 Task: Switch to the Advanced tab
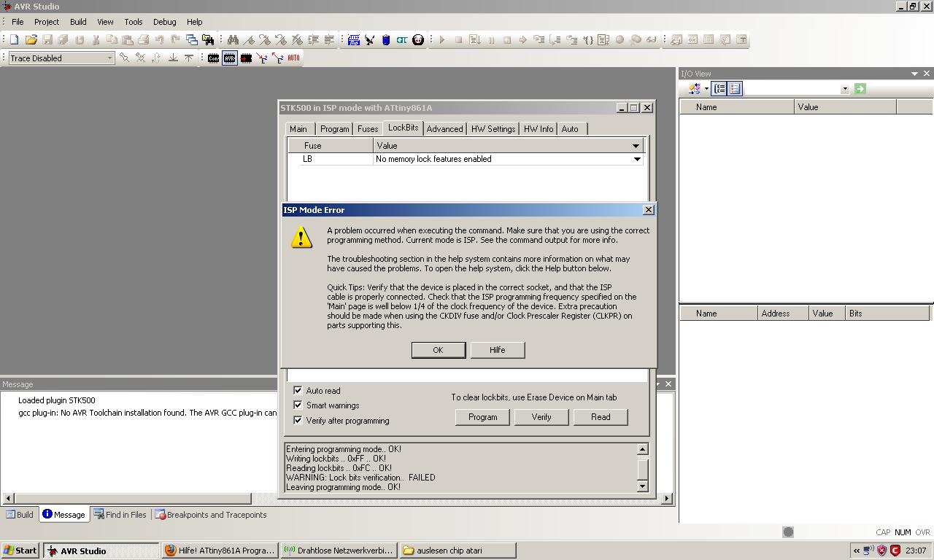[444, 129]
